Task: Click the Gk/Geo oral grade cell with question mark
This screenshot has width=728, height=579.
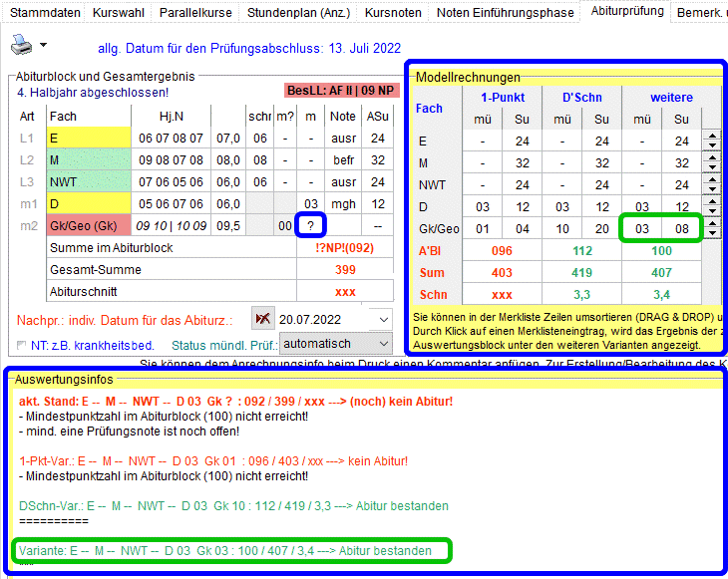Action: click(x=310, y=225)
